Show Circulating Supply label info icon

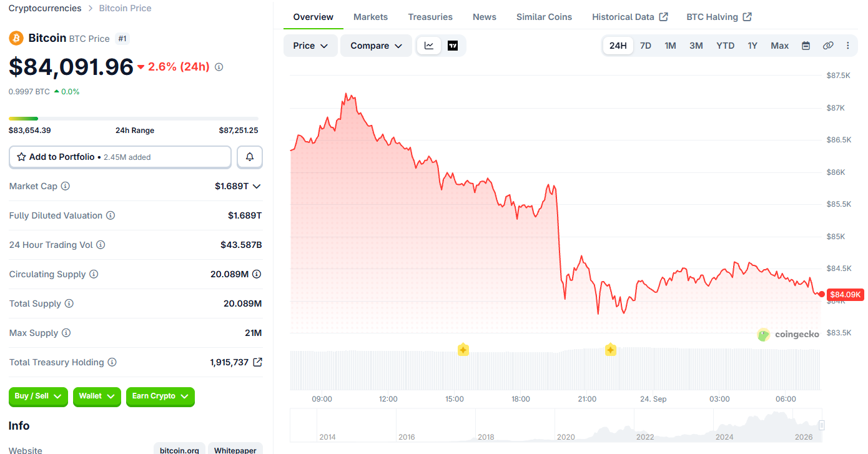(94, 274)
